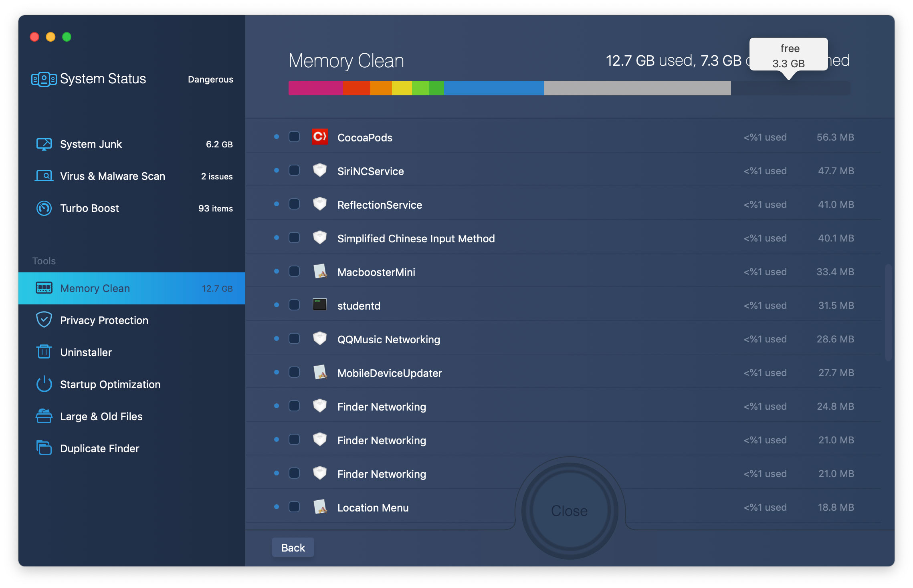
Task: Click the blue segment of memory bar
Action: (x=494, y=88)
